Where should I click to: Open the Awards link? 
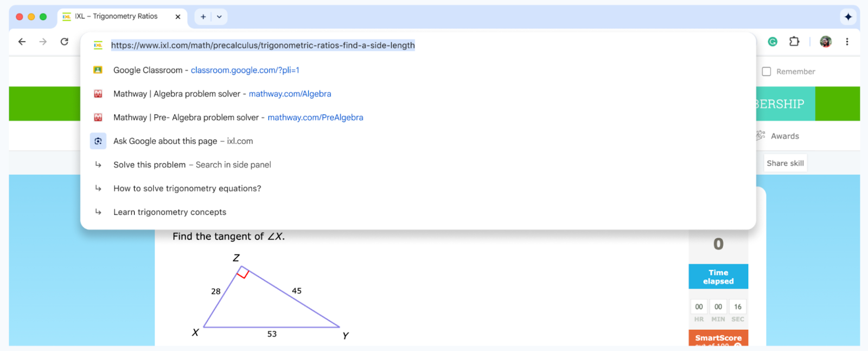tap(784, 136)
